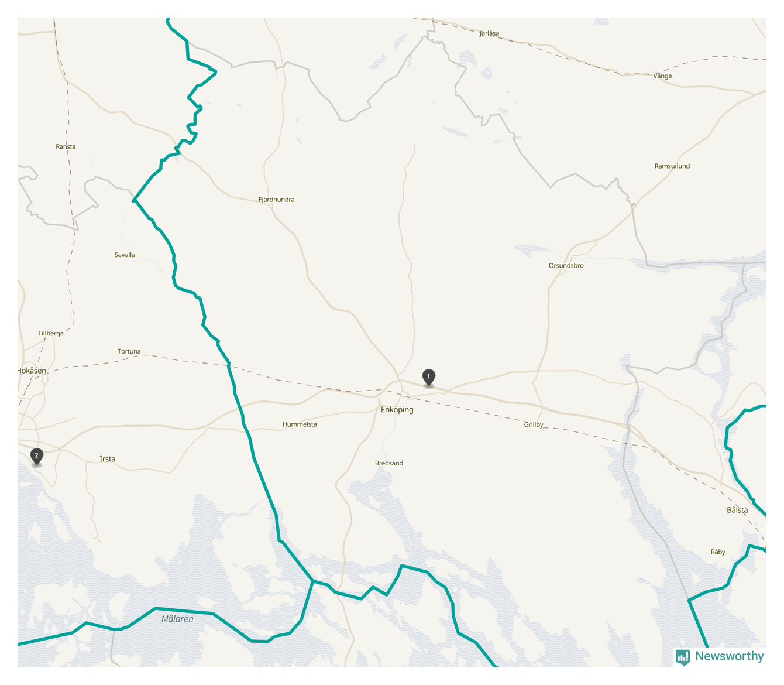This screenshot has width=784, height=685.
Task: Click the Bredsand place label
Action: (389, 463)
